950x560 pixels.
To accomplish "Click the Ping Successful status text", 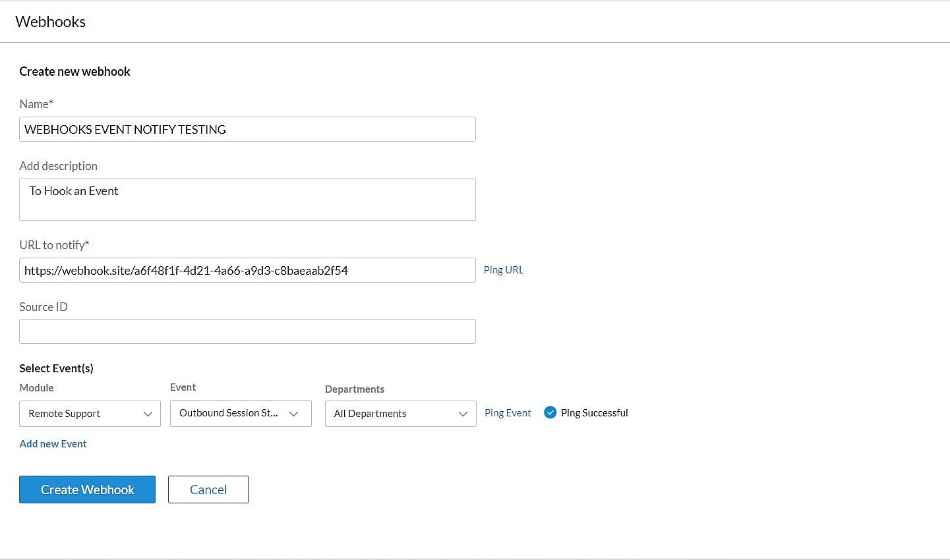I will pyautogui.click(x=594, y=413).
